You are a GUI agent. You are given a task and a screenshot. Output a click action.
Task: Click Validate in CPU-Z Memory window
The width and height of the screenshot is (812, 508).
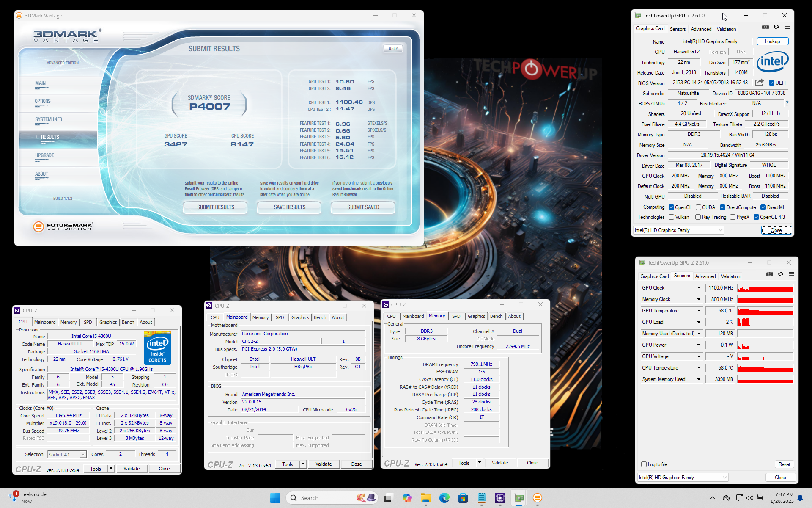coord(500,463)
